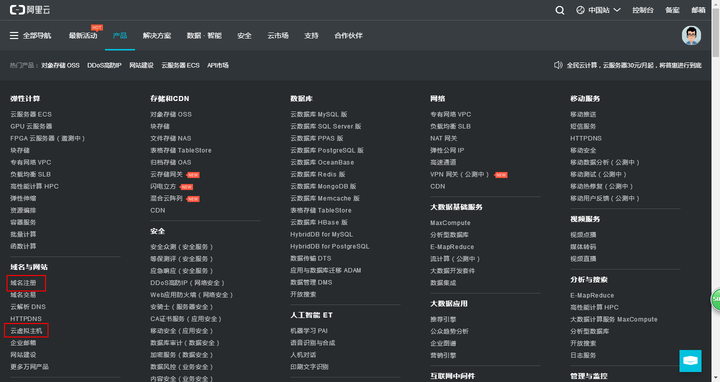Open 机器学习 PAI link
720x382 pixels.
[x=309, y=331]
